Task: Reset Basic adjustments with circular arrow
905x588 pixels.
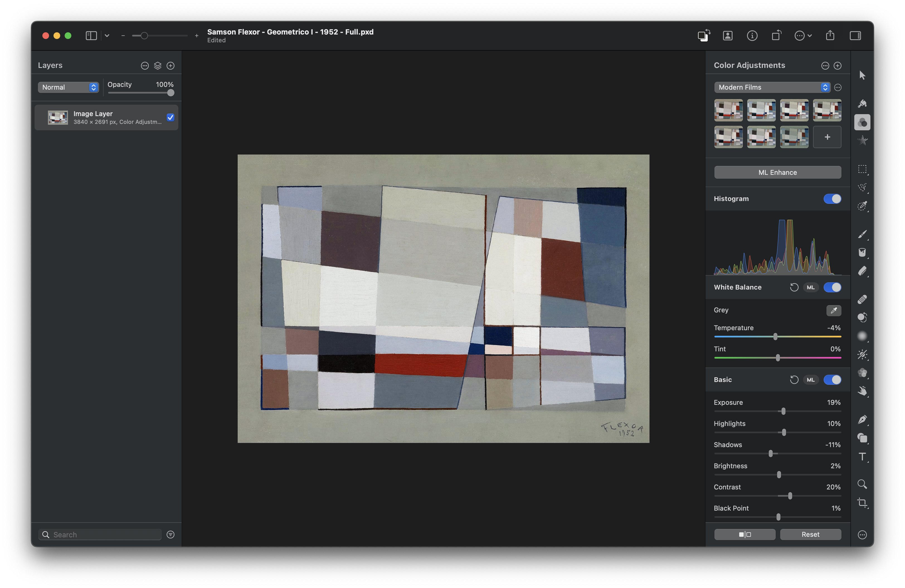Action: [x=794, y=379]
